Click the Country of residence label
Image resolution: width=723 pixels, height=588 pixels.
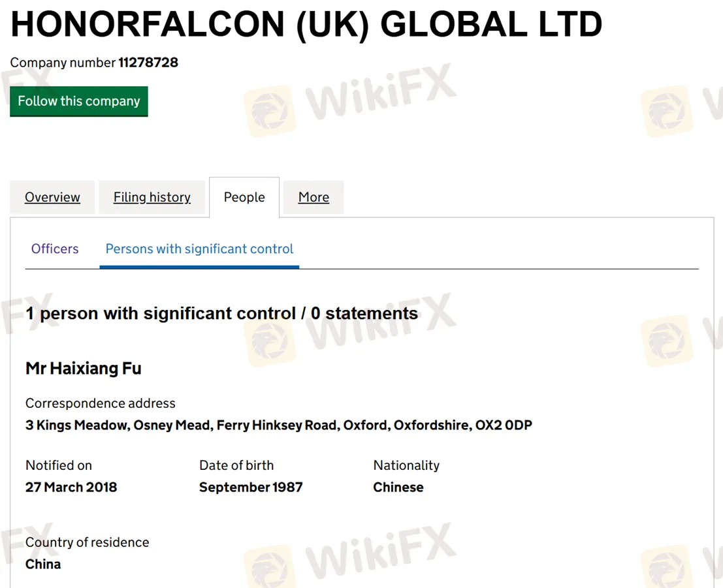87,542
